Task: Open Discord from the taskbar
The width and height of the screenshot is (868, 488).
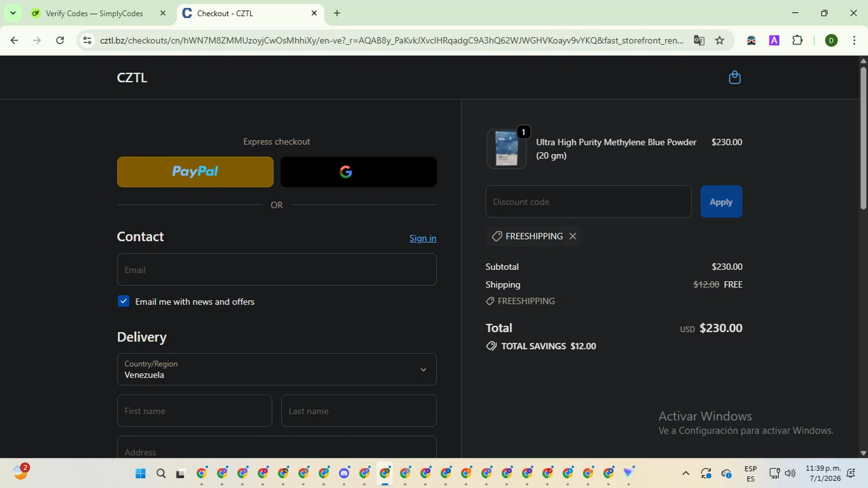Action: point(344,474)
